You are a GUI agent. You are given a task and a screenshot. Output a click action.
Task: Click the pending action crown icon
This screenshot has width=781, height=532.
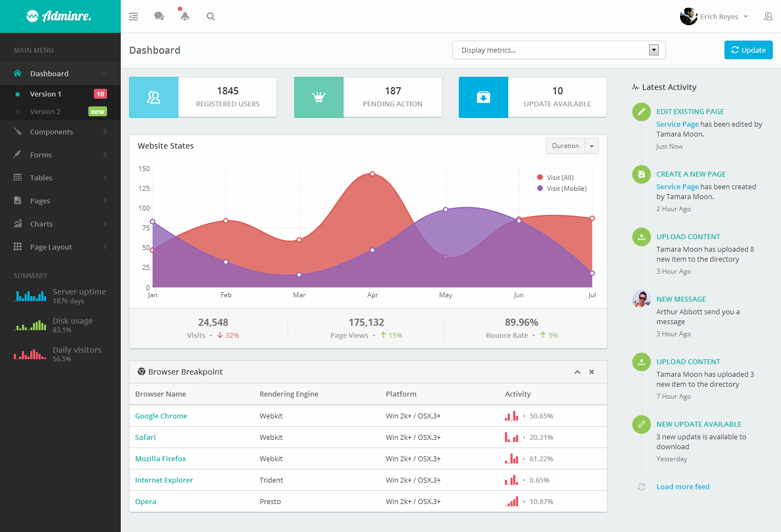click(x=319, y=97)
